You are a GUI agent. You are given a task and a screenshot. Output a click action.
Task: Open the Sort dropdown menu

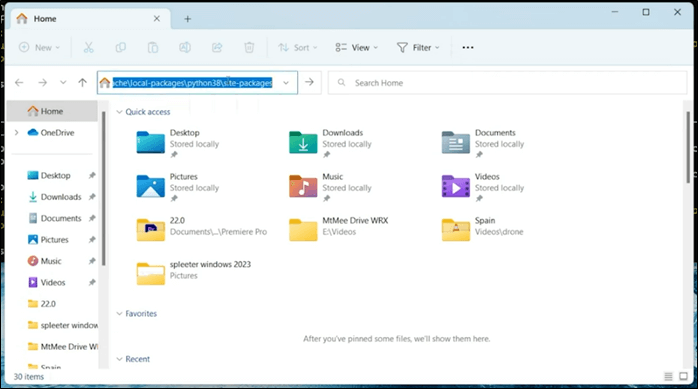[297, 47]
